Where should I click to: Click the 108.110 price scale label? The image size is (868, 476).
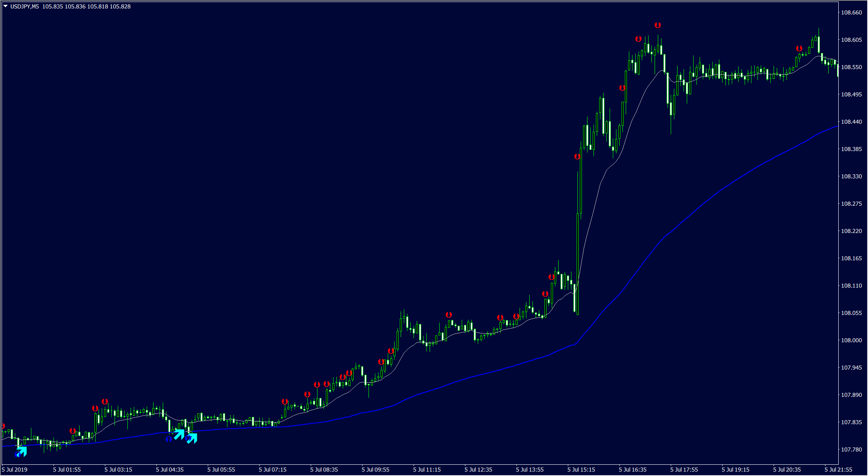pos(852,286)
